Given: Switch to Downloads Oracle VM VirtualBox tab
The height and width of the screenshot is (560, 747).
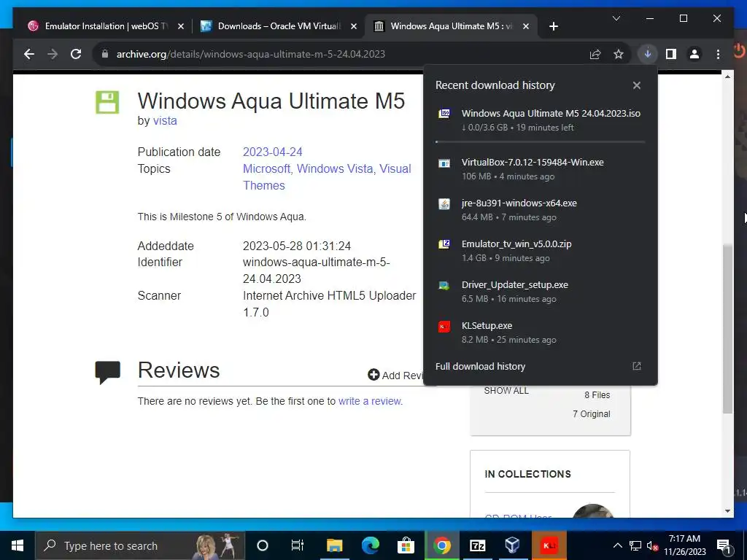Looking at the screenshot, I should pyautogui.click(x=279, y=26).
